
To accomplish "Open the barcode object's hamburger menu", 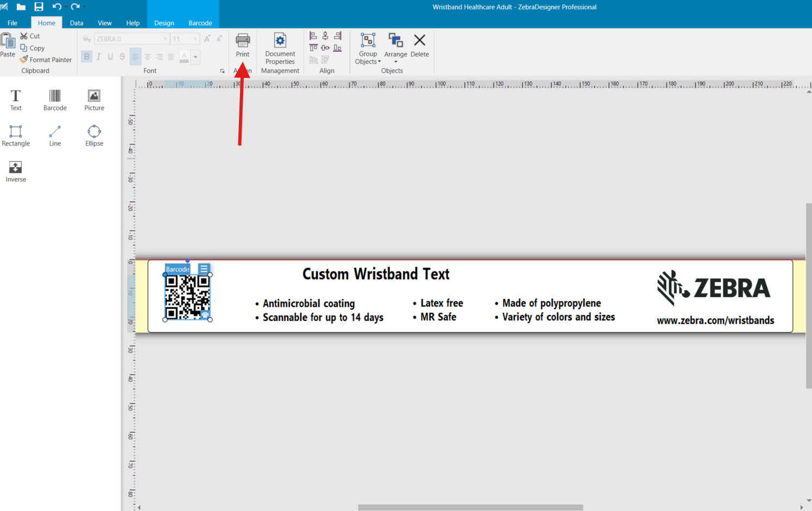I will point(204,268).
